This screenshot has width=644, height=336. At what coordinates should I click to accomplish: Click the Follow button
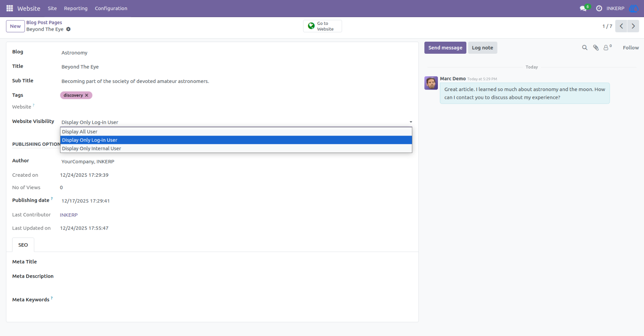(x=631, y=47)
